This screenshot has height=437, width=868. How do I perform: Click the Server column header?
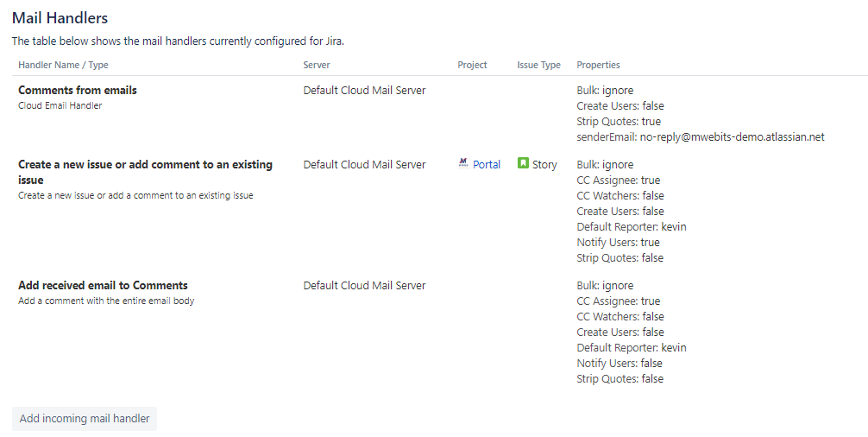317,65
